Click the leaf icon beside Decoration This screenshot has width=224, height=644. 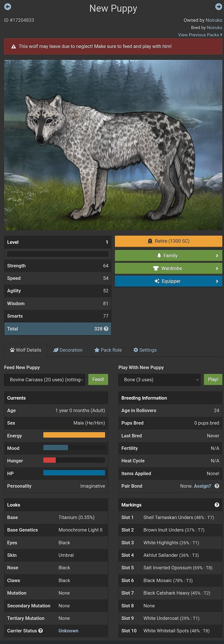(56, 350)
